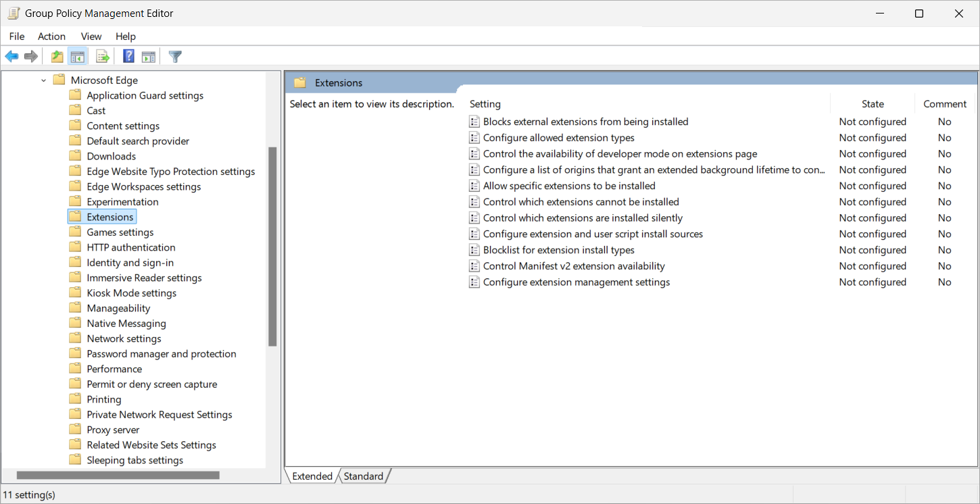Open the Filter Options toolbar icon
The height and width of the screenshot is (504, 980).
[x=174, y=56]
